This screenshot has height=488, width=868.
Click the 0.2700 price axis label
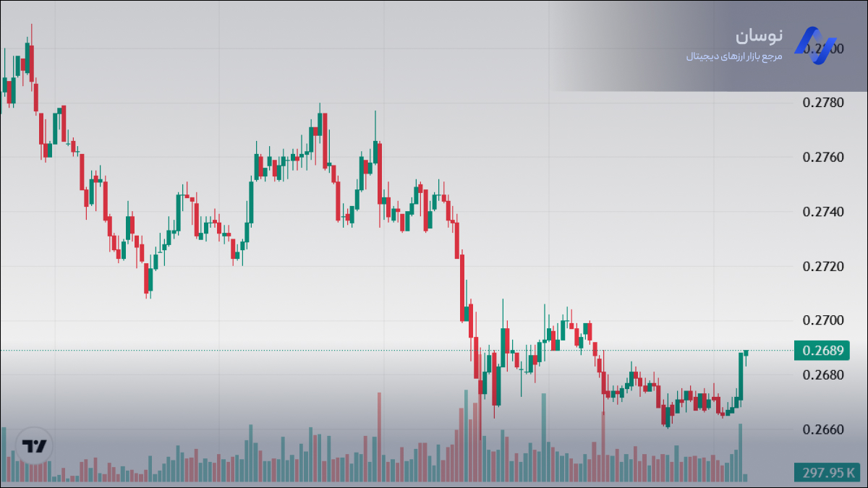point(822,320)
